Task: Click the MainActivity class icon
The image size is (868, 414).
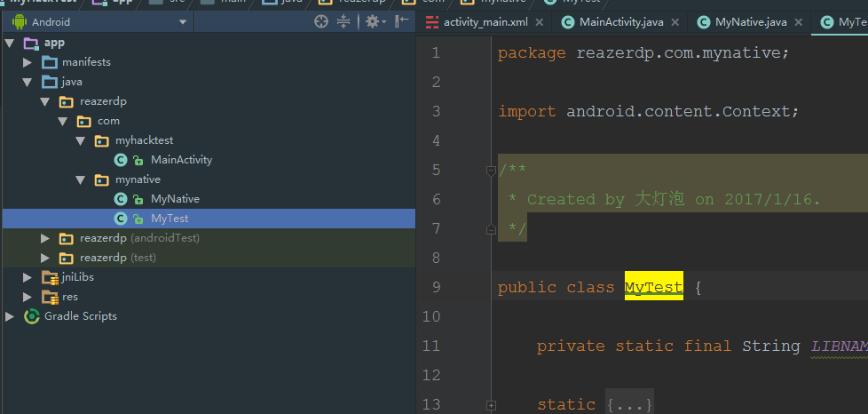Action: 121,160
